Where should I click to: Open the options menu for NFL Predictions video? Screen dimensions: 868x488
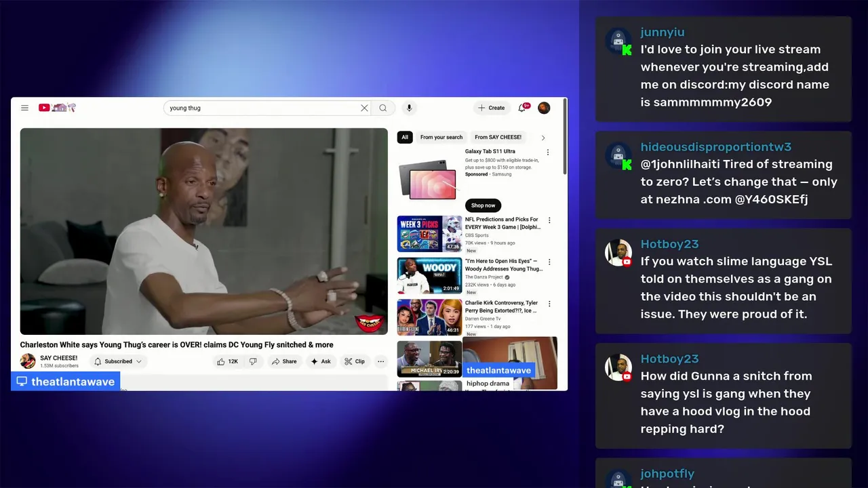tap(549, 220)
